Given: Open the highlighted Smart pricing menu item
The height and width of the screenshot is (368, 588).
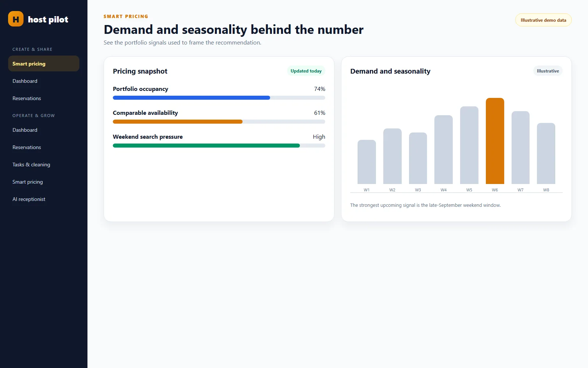Looking at the screenshot, I should click(44, 64).
